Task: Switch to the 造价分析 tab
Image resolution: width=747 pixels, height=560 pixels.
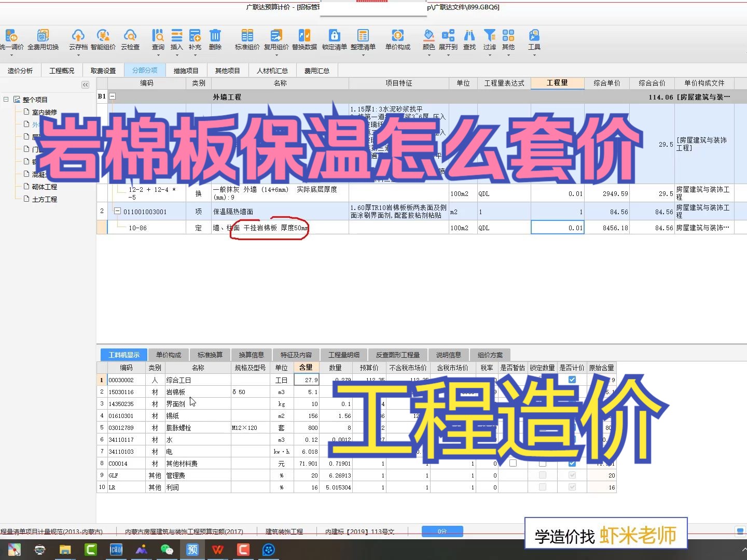Action: click(x=20, y=71)
